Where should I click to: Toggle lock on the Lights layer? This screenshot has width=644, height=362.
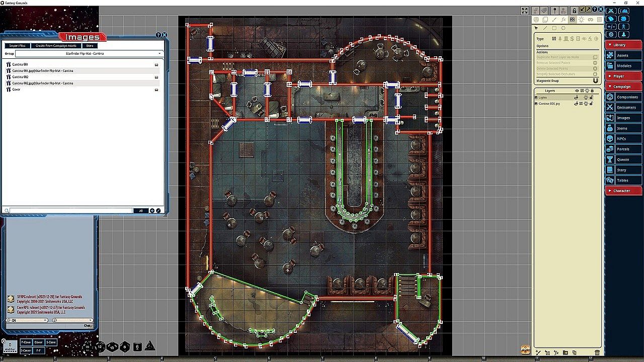pyautogui.click(x=591, y=97)
